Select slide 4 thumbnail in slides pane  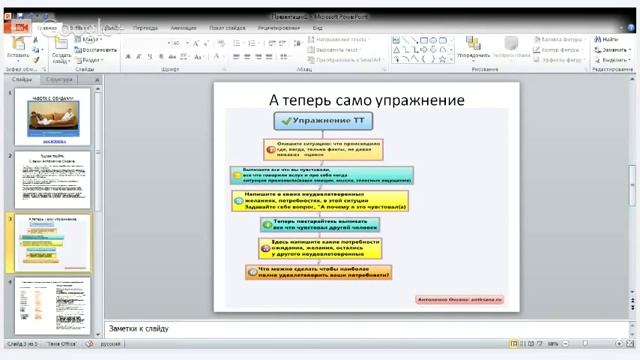click(x=53, y=306)
